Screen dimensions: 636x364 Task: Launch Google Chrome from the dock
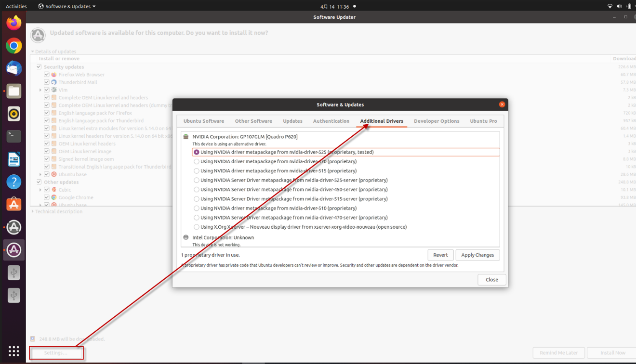[x=14, y=46]
